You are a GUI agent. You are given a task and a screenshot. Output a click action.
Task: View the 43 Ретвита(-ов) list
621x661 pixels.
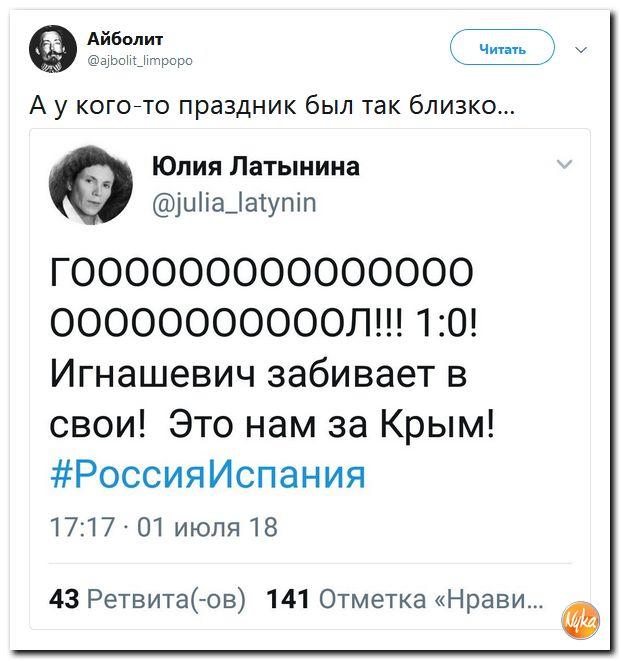coord(147,598)
